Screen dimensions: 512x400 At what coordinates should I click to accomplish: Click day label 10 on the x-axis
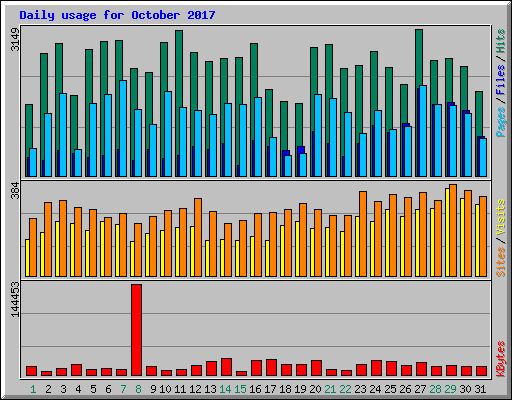[165, 389]
